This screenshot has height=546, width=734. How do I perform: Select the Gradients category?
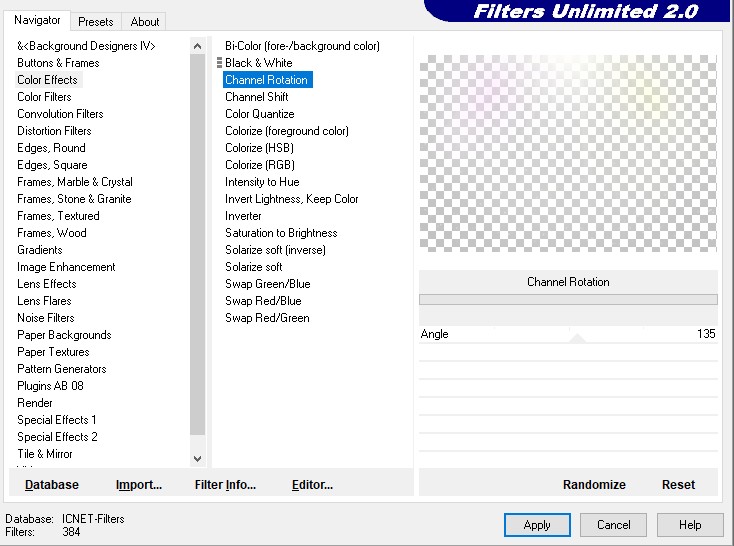click(x=40, y=250)
